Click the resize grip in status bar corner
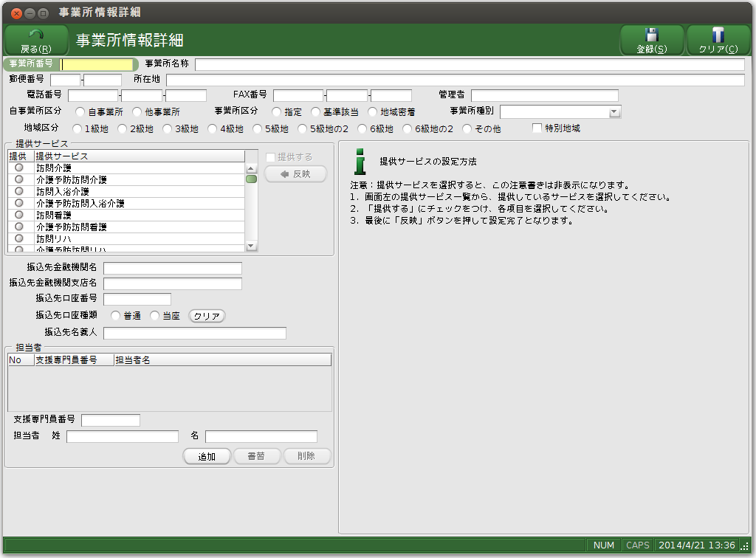Screen dimensions: 756x558 click(x=745, y=545)
